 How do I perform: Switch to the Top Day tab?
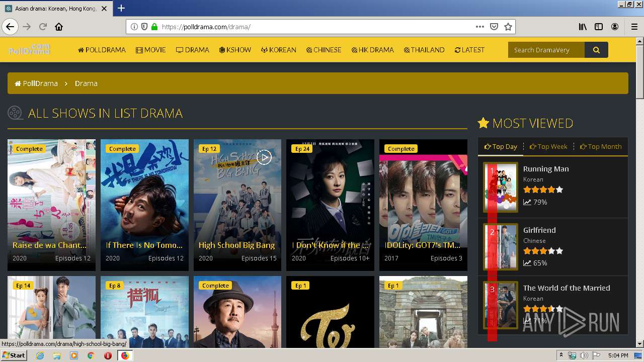[501, 146]
